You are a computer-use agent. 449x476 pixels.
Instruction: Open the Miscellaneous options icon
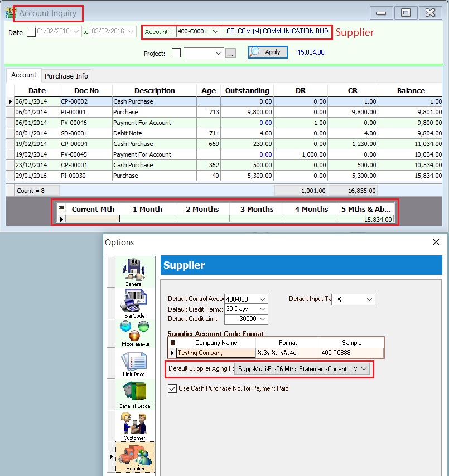pyautogui.click(x=133, y=333)
